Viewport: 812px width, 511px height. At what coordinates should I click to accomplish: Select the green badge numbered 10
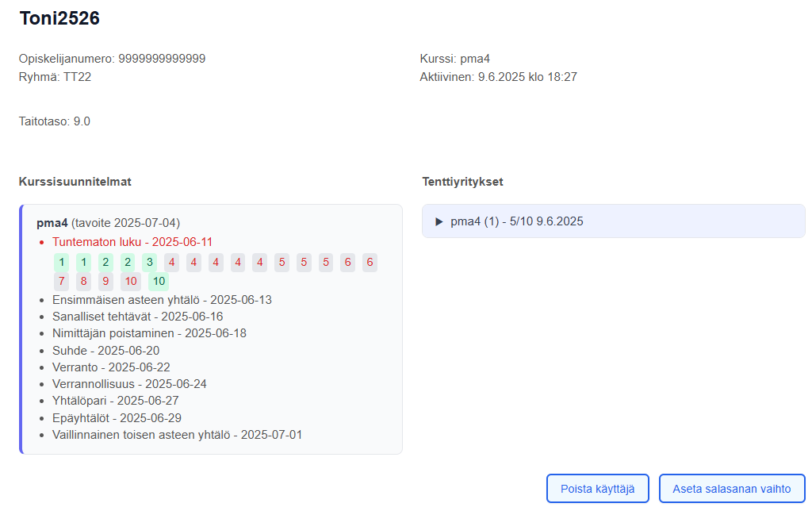pos(159,282)
